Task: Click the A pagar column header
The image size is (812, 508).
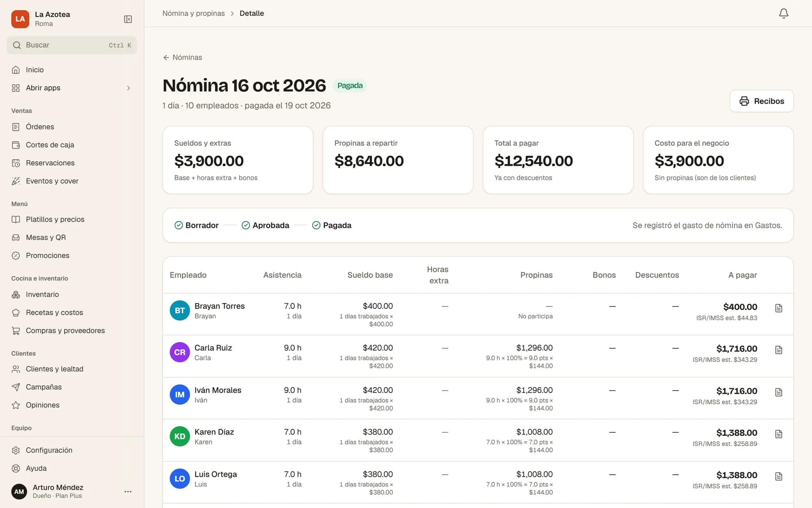Action: pyautogui.click(x=743, y=275)
